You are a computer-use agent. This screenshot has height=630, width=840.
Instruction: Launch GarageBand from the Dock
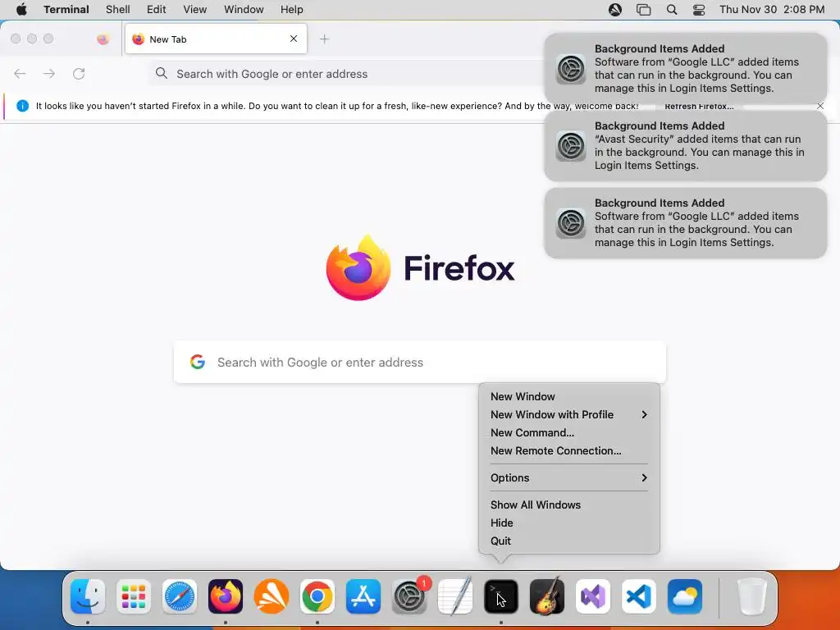click(547, 596)
